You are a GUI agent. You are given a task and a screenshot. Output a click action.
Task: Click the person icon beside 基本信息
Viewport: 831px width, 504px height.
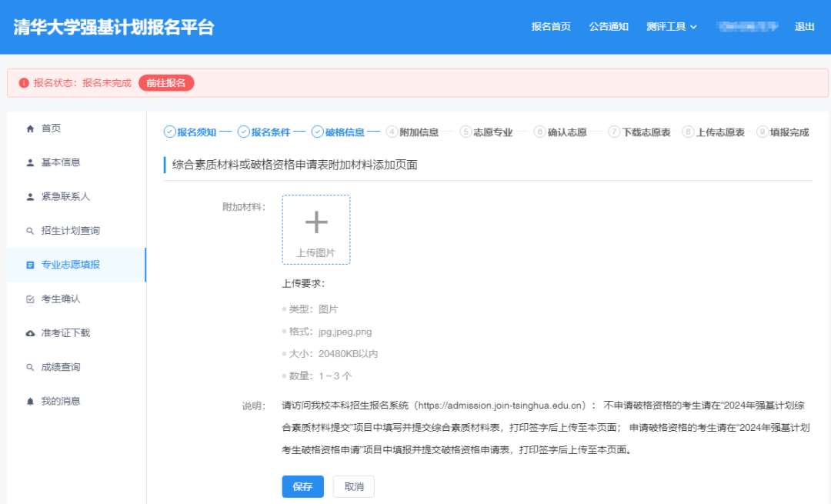click(x=30, y=162)
